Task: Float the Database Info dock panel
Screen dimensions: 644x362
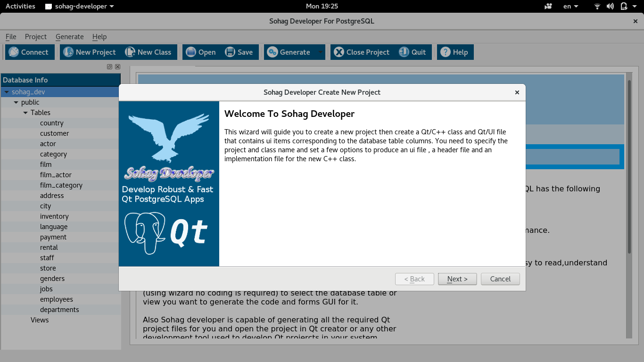Action: pyautogui.click(x=109, y=67)
